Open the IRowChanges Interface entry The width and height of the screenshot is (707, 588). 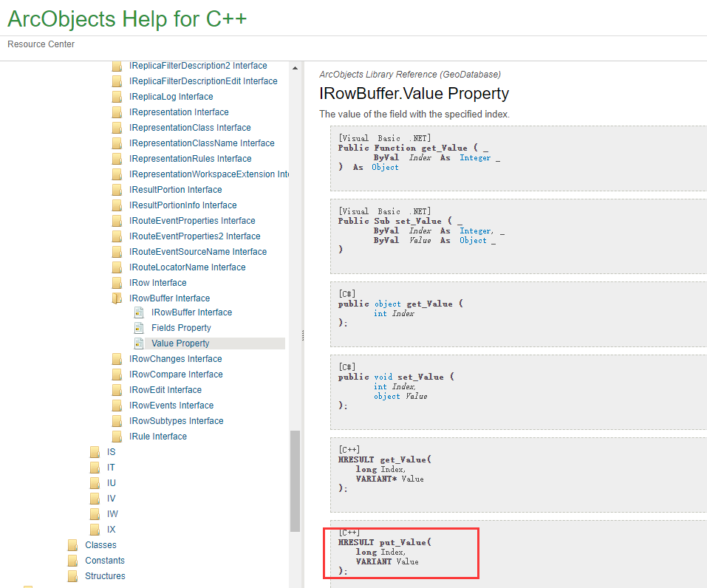177,358
